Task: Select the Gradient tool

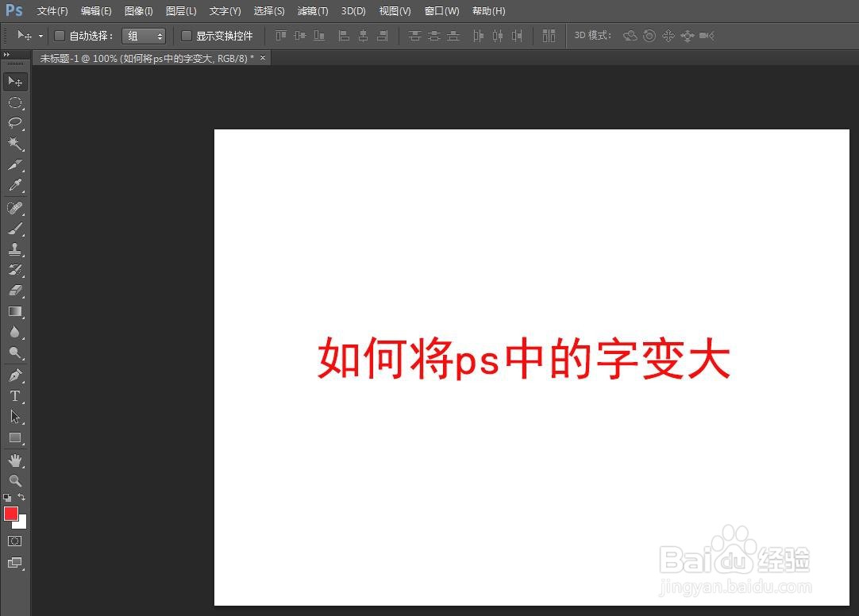Action: click(x=15, y=311)
